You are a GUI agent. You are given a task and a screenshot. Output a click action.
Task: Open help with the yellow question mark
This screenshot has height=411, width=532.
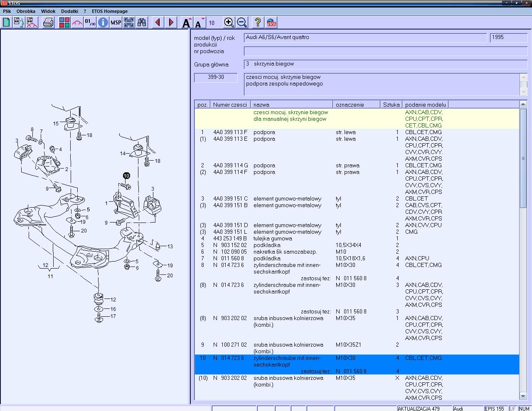[258, 22]
